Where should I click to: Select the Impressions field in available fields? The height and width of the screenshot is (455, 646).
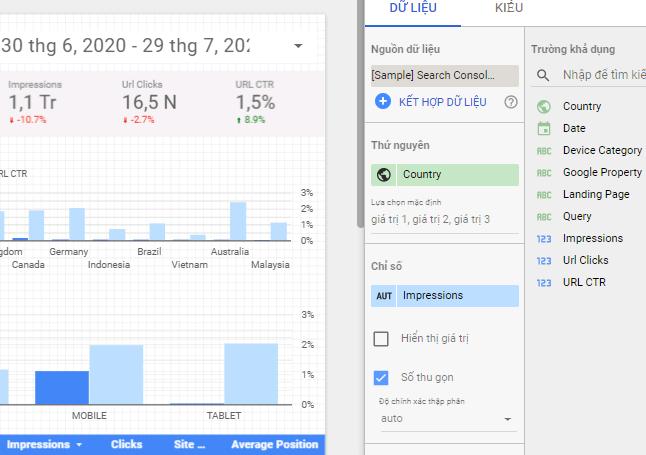[x=593, y=238]
